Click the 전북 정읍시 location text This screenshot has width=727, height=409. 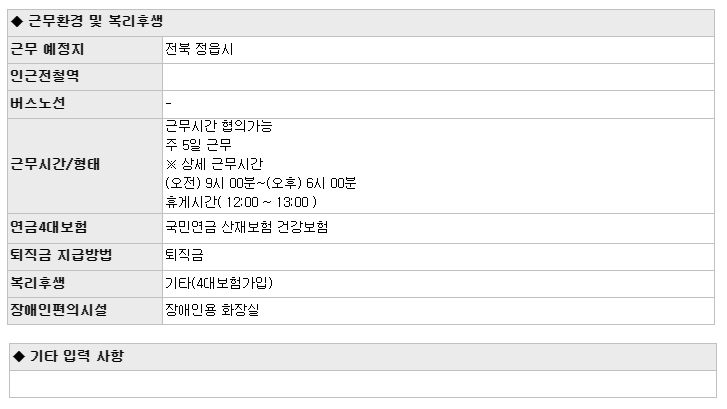199,49
